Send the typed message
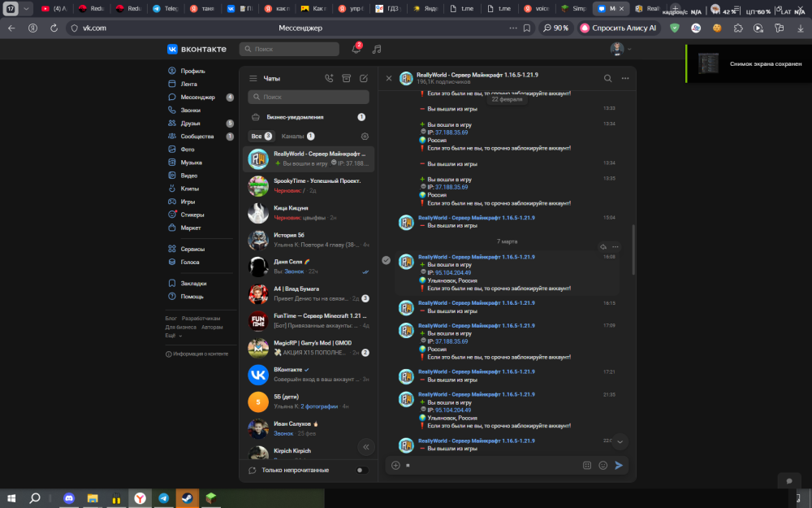This screenshot has height=508, width=812. coord(619,466)
